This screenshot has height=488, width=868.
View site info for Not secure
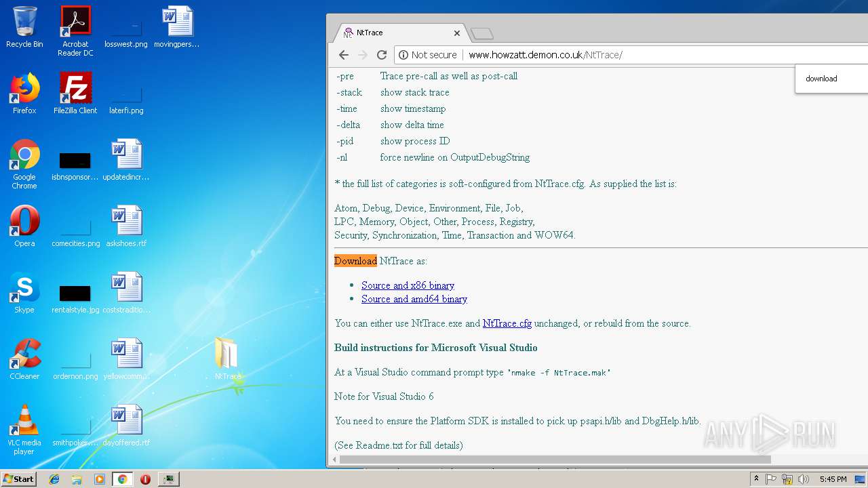[x=428, y=55]
